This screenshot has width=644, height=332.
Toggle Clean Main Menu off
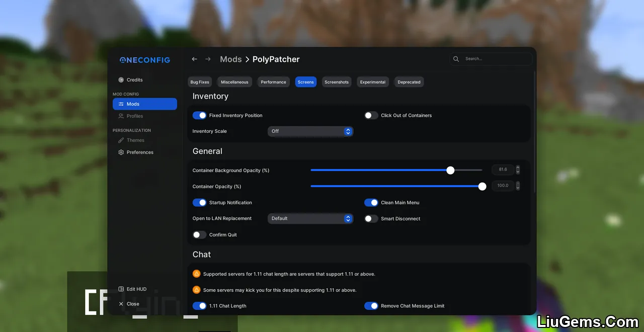(371, 203)
